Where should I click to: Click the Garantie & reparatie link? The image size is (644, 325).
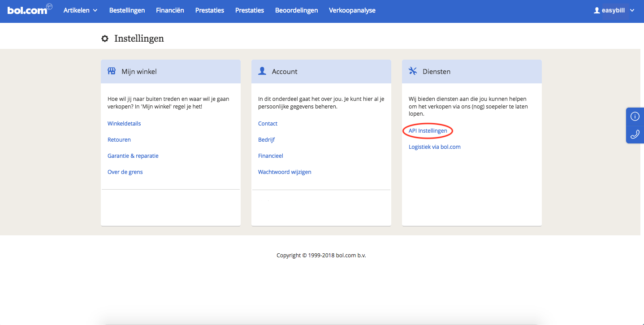pos(133,156)
